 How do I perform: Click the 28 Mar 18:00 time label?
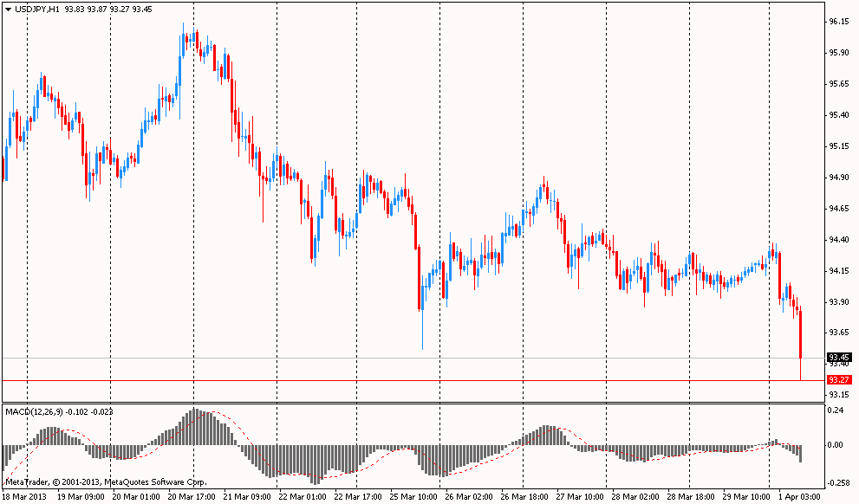[x=691, y=497]
